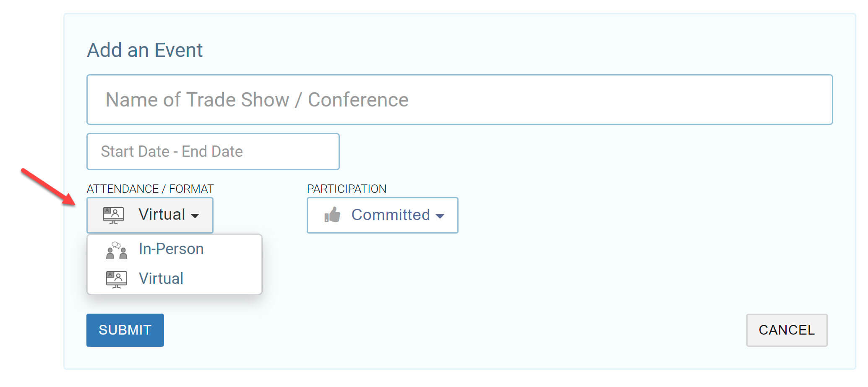This screenshot has height=387, width=868.
Task: Click the thumbs-up icon beside Committed
Action: pos(332,215)
